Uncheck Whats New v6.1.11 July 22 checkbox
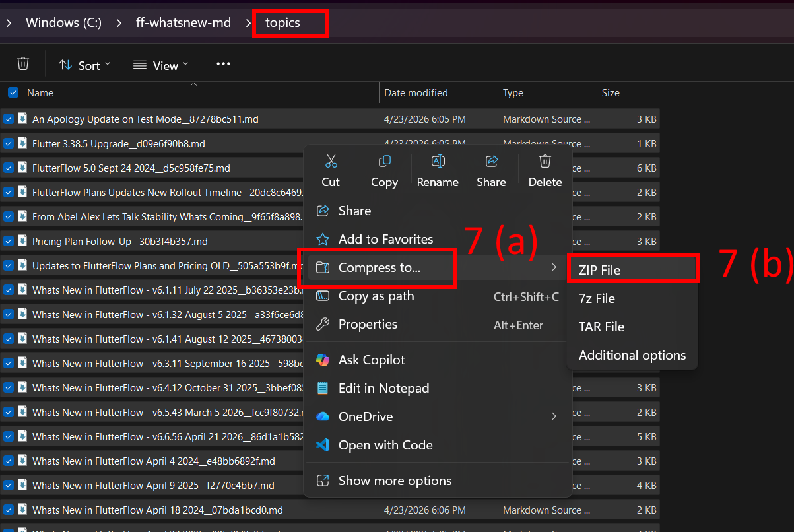 [x=9, y=290]
